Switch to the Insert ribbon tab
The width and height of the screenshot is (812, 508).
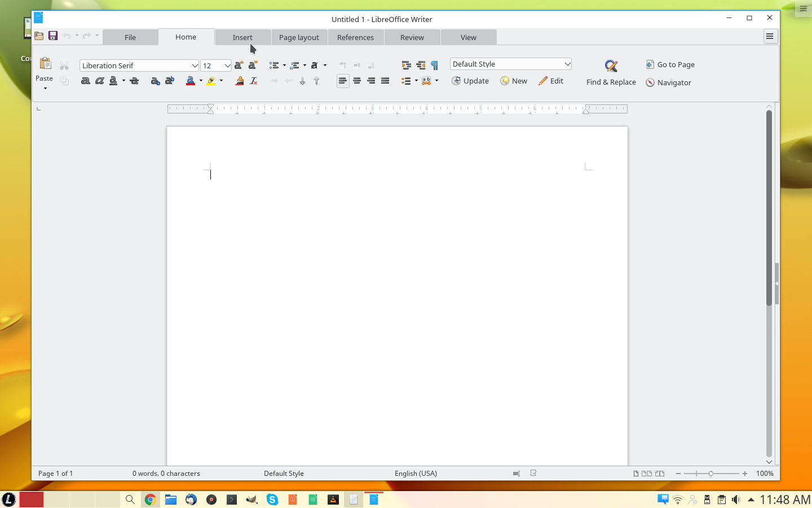242,37
